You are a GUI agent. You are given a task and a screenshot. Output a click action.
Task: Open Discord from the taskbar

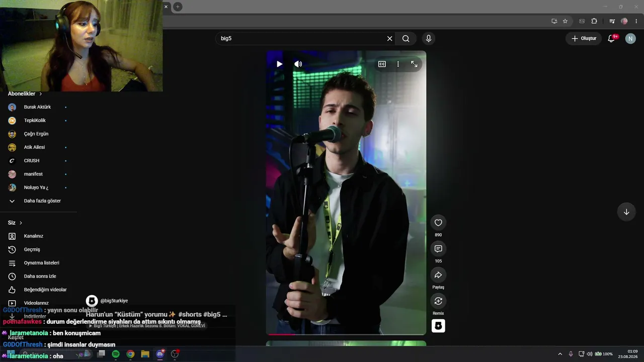(x=160, y=354)
